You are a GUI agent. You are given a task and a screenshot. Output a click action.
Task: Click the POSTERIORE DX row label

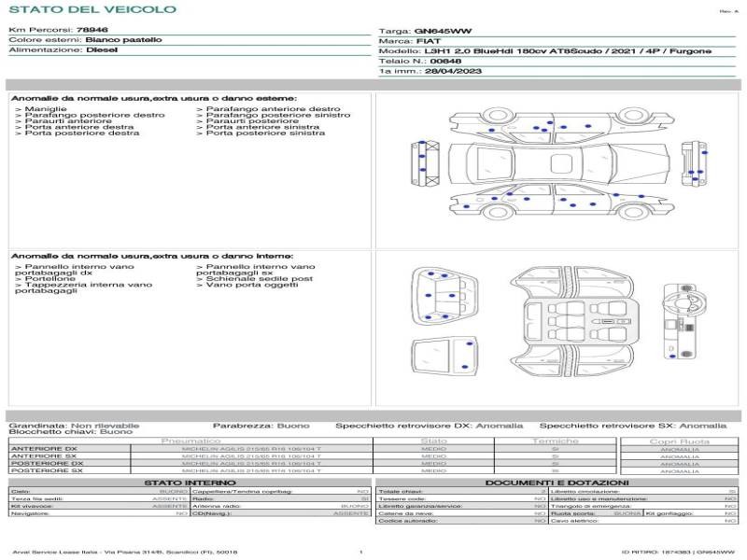(x=47, y=463)
